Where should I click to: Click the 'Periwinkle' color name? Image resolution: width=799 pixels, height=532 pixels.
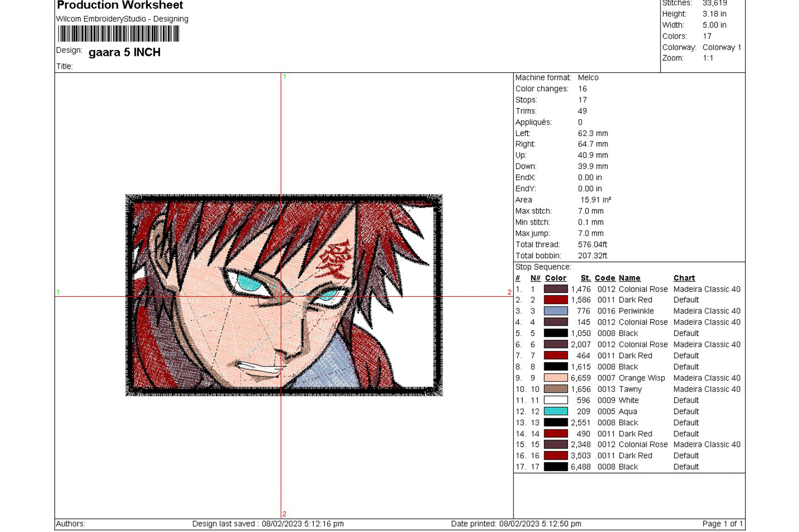636,311
